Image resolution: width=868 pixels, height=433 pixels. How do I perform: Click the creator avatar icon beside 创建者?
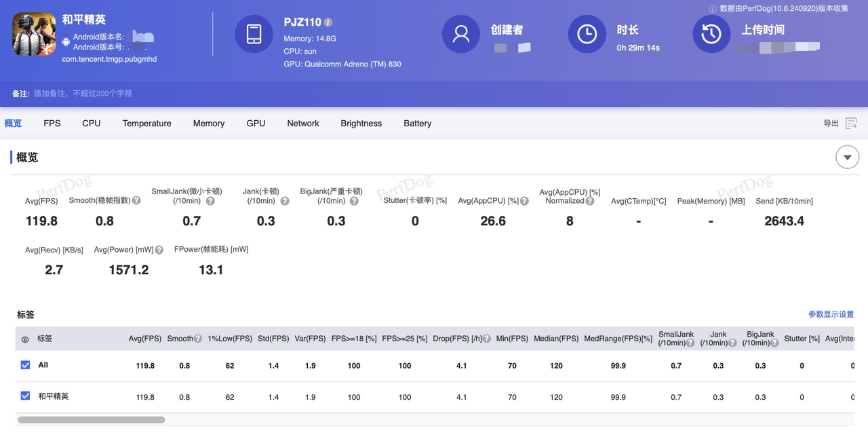tap(461, 33)
